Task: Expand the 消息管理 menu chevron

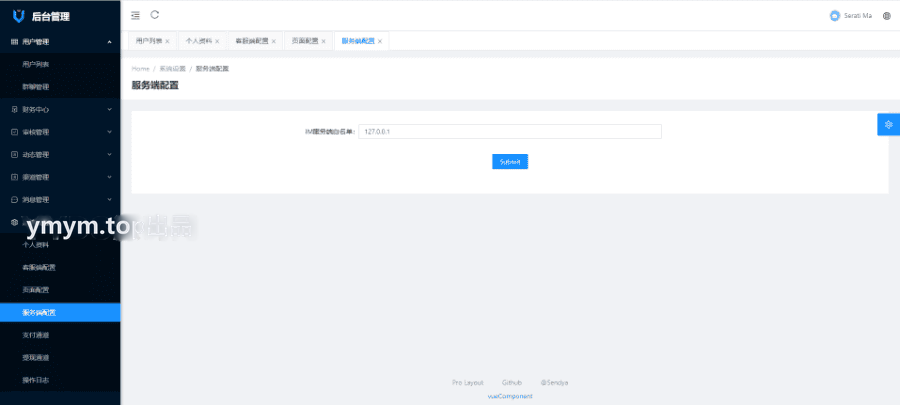Action: [x=109, y=200]
